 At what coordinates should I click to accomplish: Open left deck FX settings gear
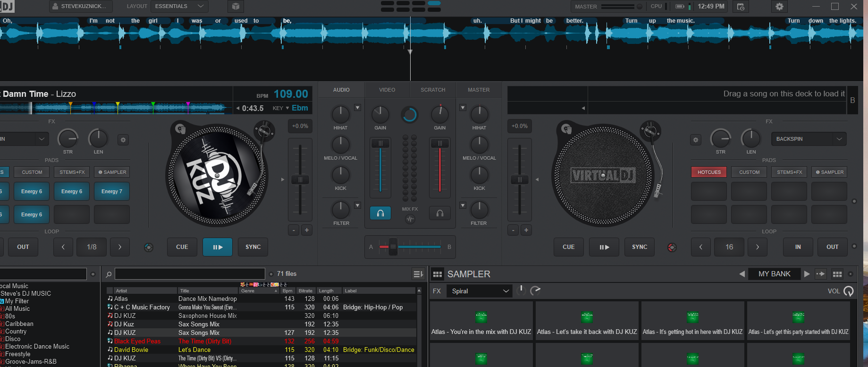pyautogui.click(x=123, y=140)
